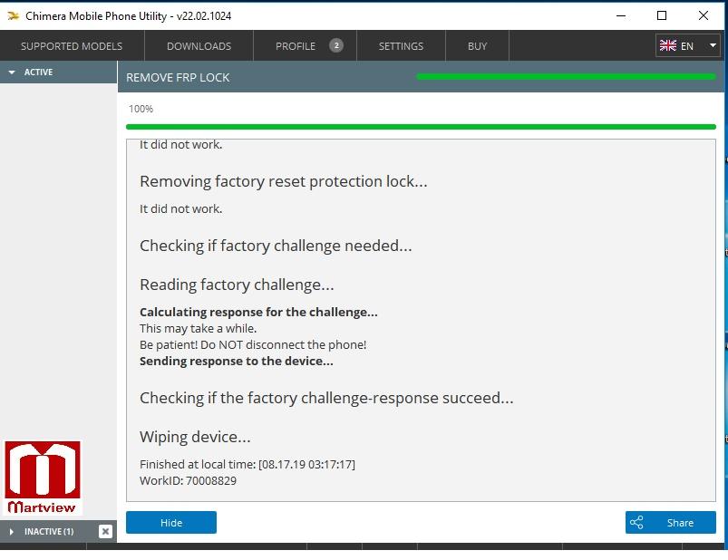Screen dimensions: 728x560
Task: Close the Inactive (1) entry with X
Action: coord(105,531)
